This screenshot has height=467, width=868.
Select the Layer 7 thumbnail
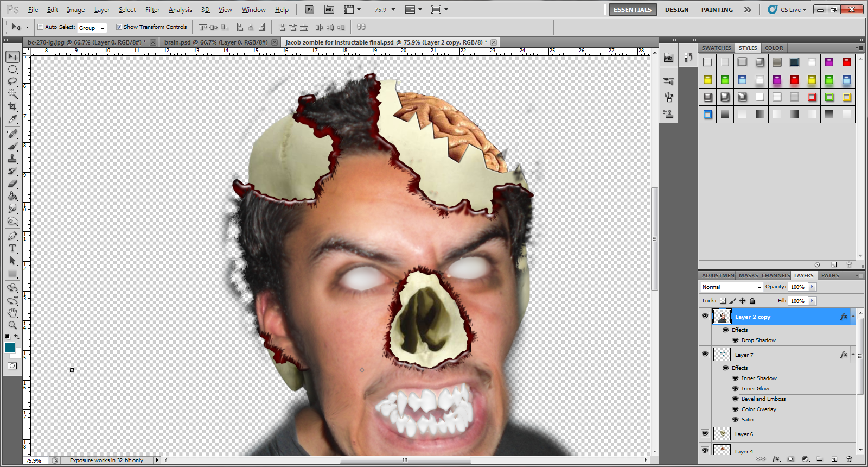pos(722,355)
